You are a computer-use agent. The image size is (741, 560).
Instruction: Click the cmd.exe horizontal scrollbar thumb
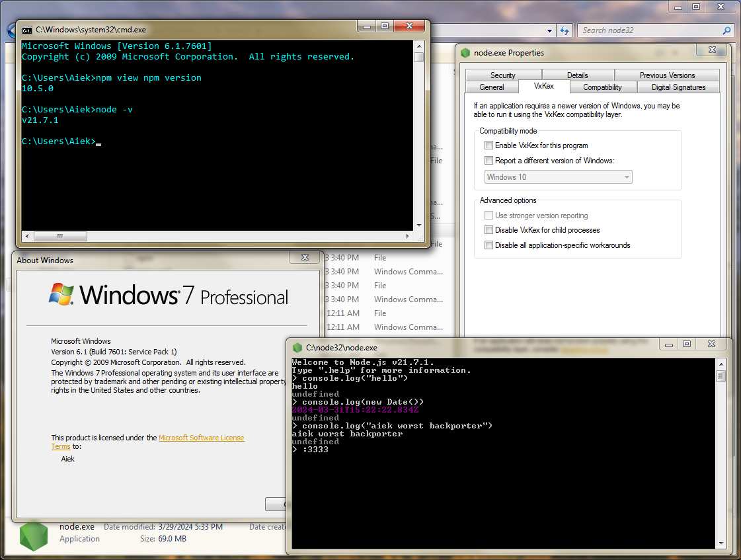[60, 236]
